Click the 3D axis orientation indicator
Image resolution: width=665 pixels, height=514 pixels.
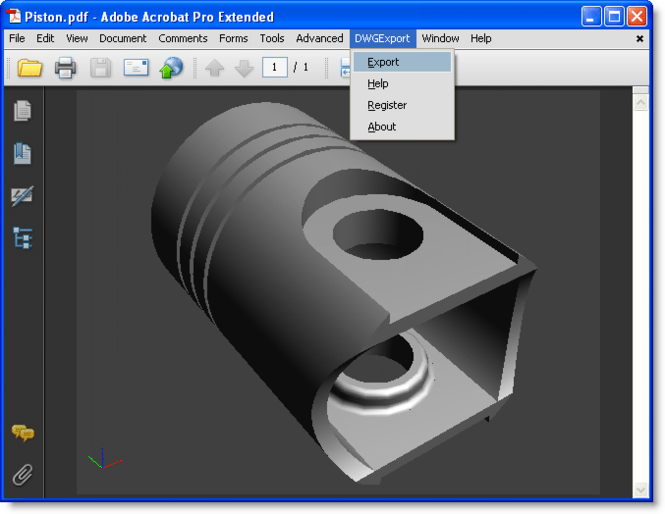[x=105, y=459]
